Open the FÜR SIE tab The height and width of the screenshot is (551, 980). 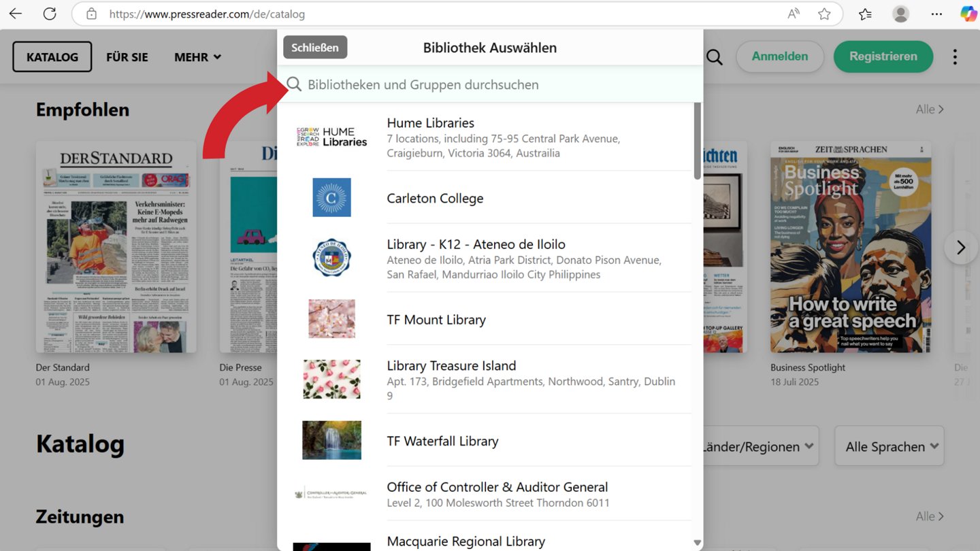pyautogui.click(x=127, y=57)
